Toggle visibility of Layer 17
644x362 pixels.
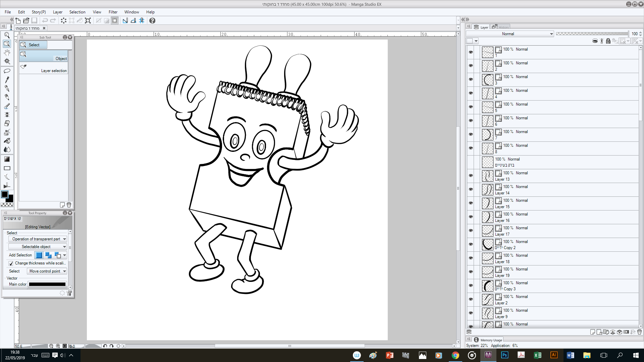pos(471,231)
